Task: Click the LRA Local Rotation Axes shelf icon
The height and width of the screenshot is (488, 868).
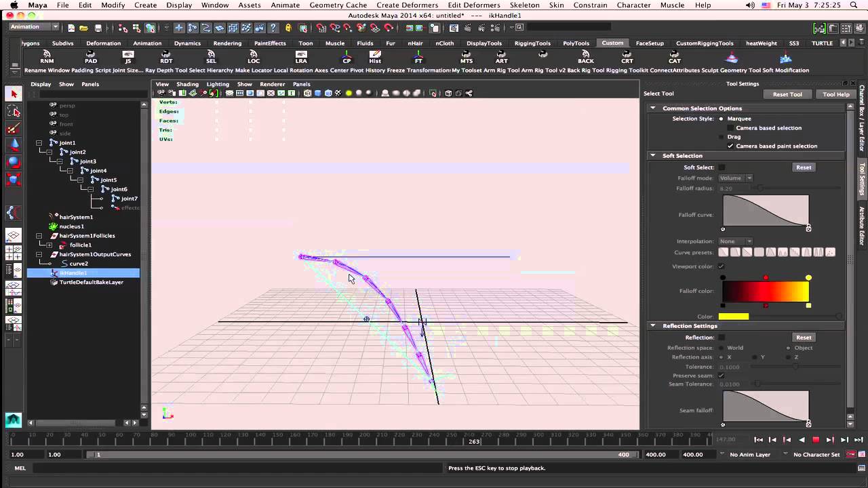Action: [301, 57]
